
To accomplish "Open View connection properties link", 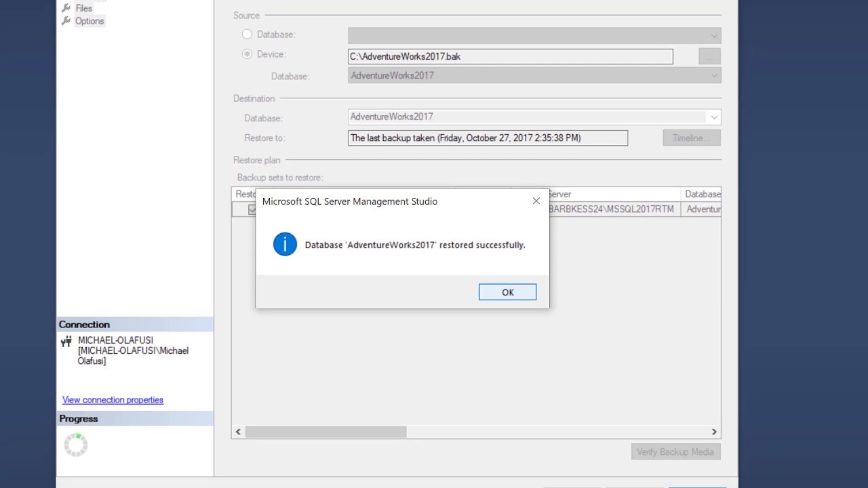I will coord(113,400).
